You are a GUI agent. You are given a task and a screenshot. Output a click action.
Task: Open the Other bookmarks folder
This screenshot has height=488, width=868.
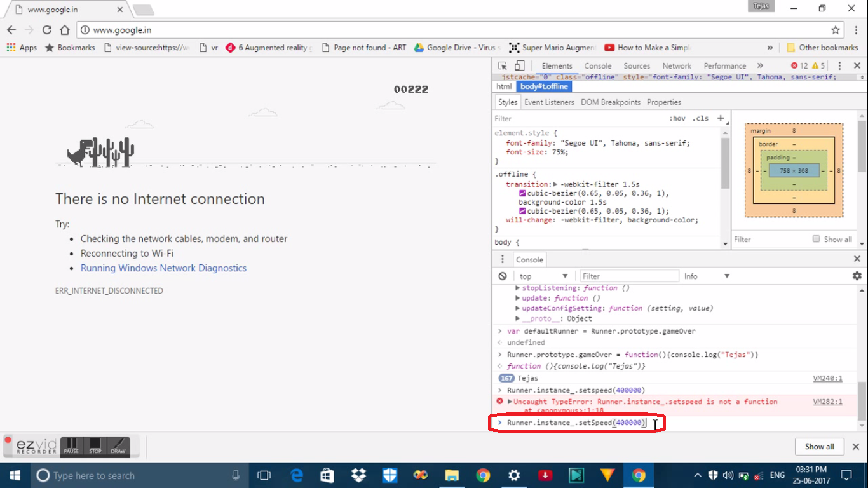pos(822,48)
